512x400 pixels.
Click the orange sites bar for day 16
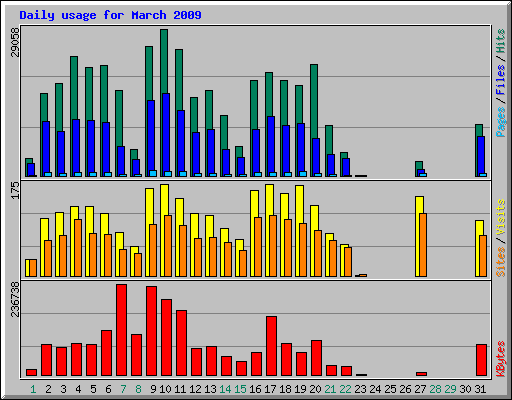click(x=258, y=247)
